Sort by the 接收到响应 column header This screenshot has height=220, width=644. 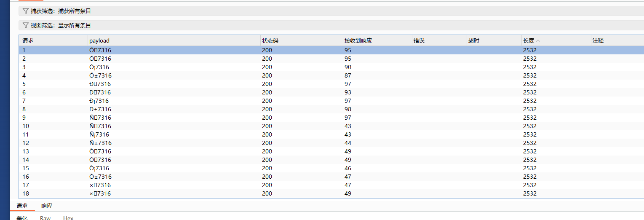click(377, 40)
